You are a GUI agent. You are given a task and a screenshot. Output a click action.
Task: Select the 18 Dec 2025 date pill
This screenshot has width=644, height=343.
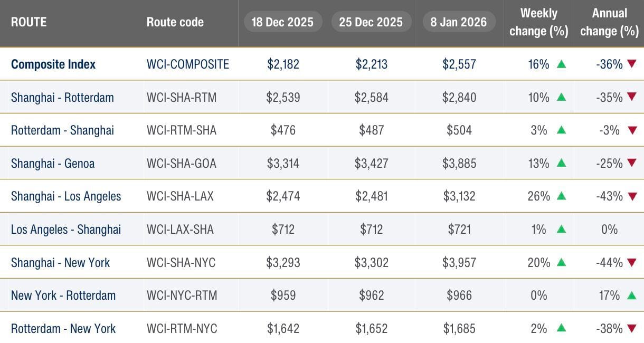point(282,22)
